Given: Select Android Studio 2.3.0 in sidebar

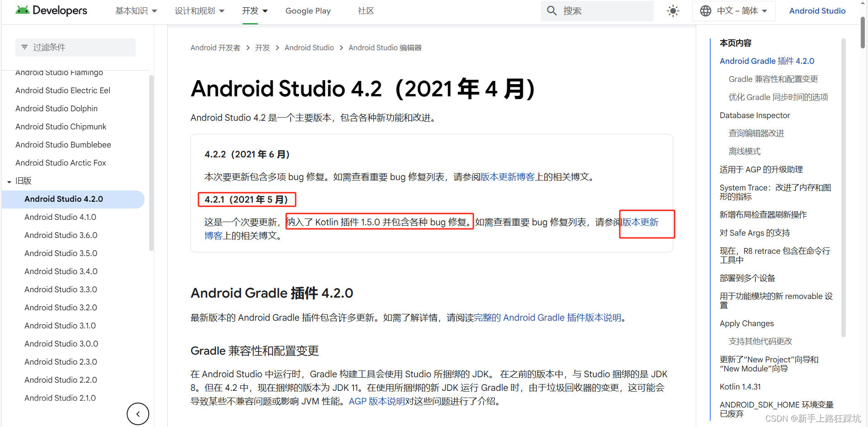Looking at the screenshot, I should (x=61, y=362).
